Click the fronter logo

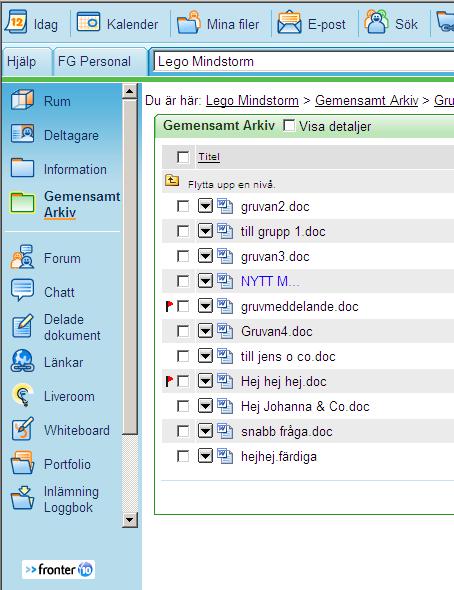coord(58,569)
